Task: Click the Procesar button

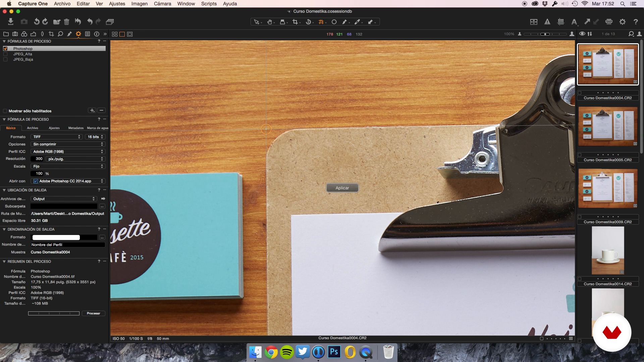Action: pos(93,313)
